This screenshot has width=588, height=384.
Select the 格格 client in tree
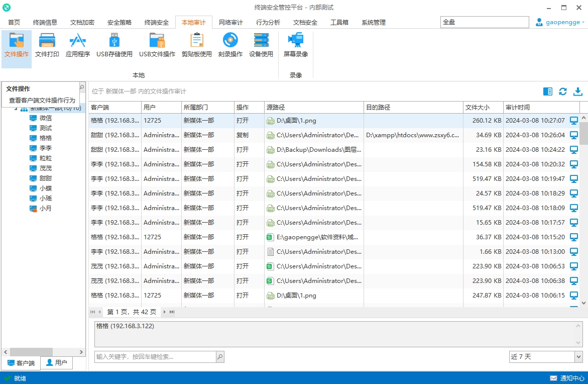point(41,138)
